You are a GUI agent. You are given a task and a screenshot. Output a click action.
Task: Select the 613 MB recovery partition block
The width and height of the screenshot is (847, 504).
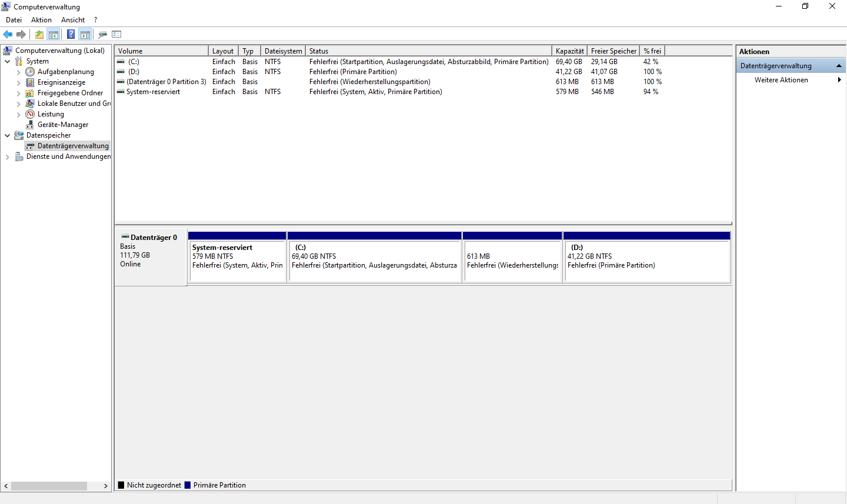(512, 257)
